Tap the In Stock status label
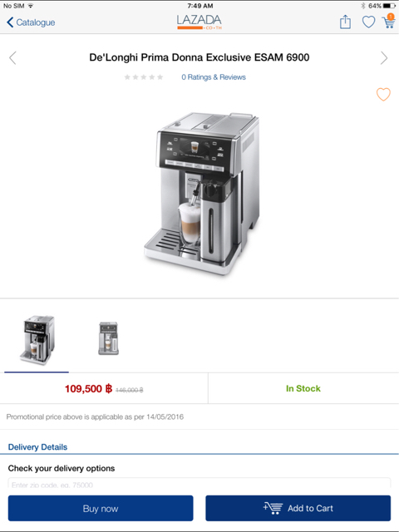 (x=303, y=388)
